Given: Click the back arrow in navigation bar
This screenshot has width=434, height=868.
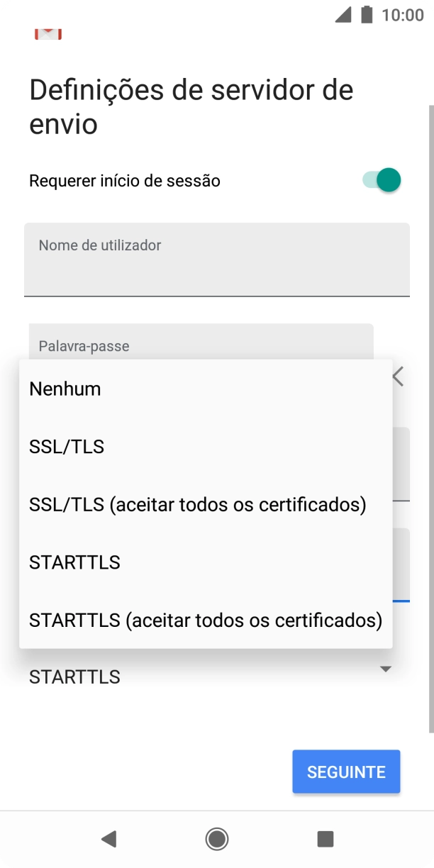Looking at the screenshot, I should (x=108, y=839).
